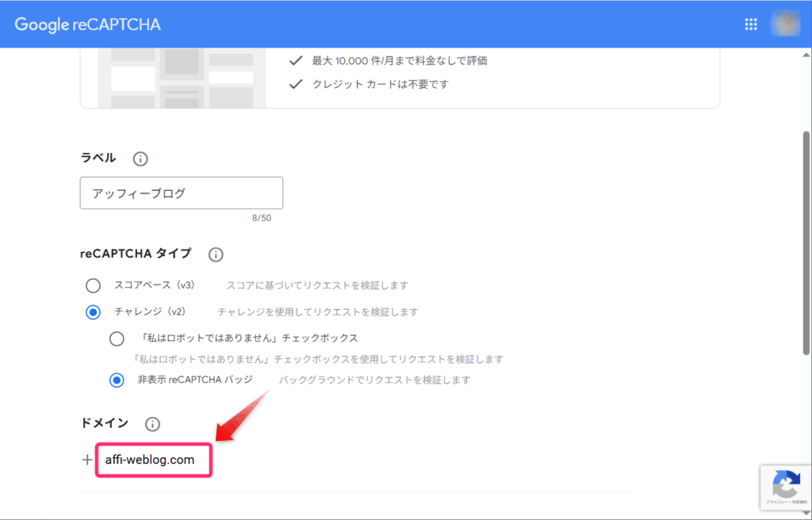Select チャレンジ (v2) radio button

pyautogui.click(x=94, y=312)
